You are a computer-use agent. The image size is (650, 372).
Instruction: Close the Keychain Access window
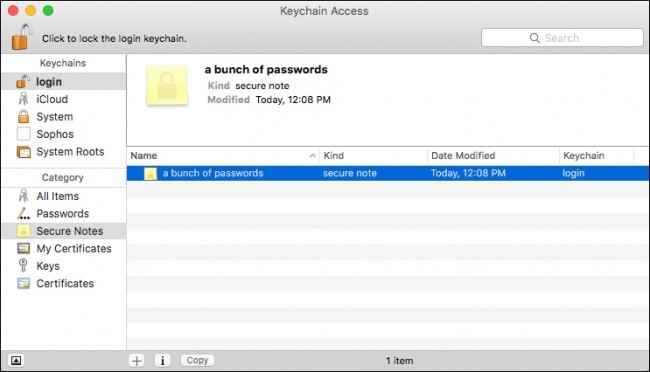(x=13, y=10)
